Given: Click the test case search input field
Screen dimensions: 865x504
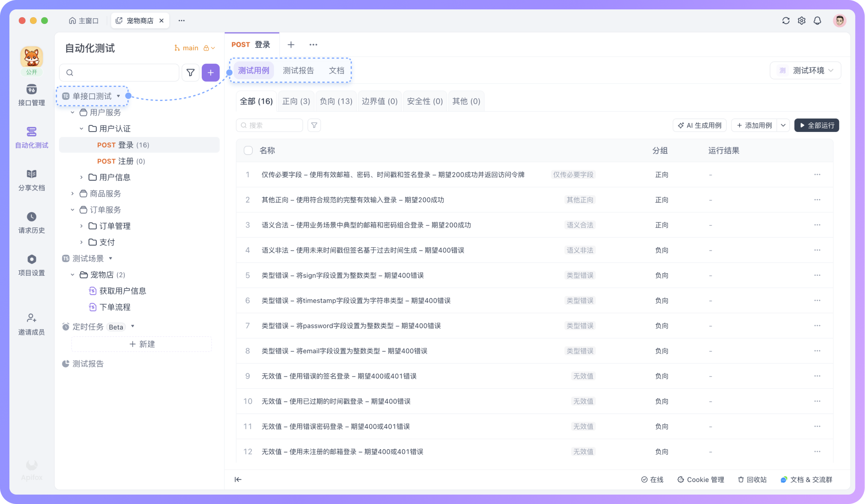Looking at the screenshot, I should pos(270,125).
